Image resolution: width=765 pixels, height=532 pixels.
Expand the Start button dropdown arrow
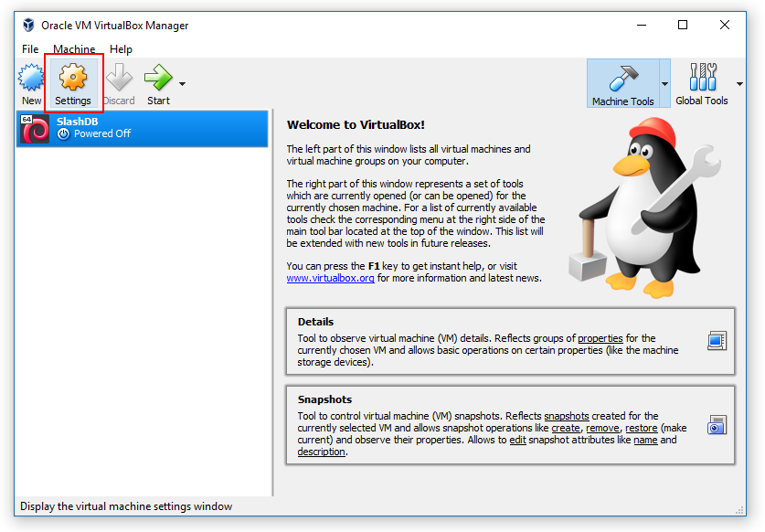coord(182,84)
